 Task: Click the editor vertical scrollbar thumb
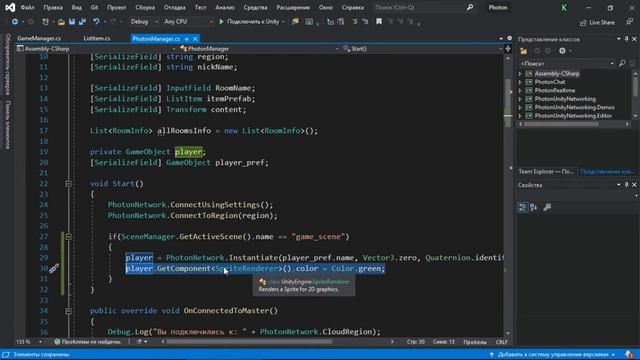coord(508,102)
